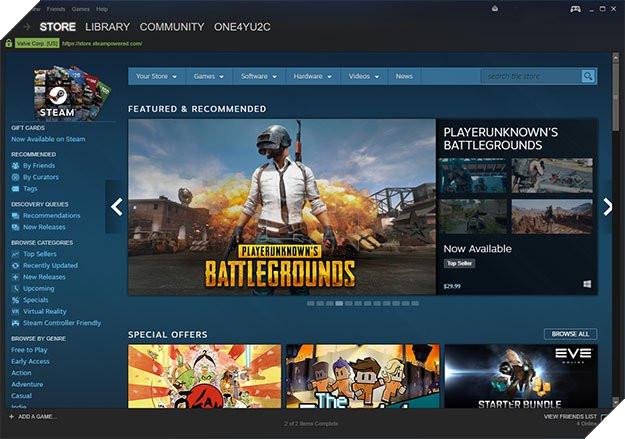Select the last carousel indicator dot
The height and width of the screenshot is (439, 625).
pyautogui.click(x=415, y=303)
